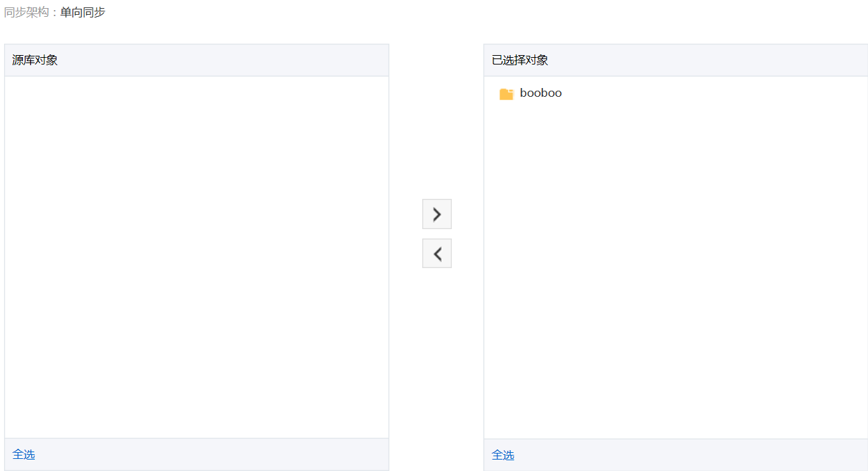Click the 单向同步 value text
Image resolution: width=868 pixels, height=471 pixels.
[x=83, y=12]
